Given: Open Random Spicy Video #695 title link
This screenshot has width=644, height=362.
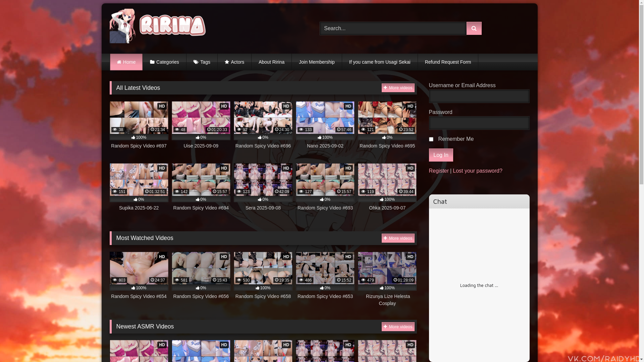Looking at the screenshot, I should tap(387, 146).
